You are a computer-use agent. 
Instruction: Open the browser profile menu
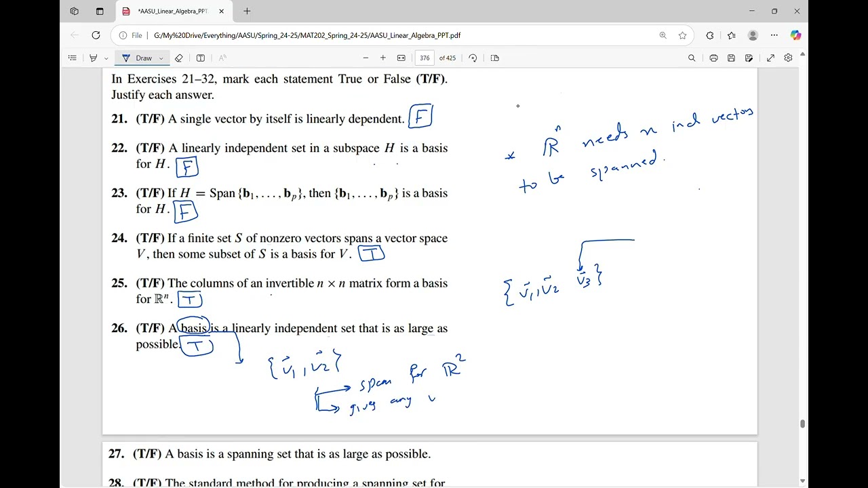753,35
